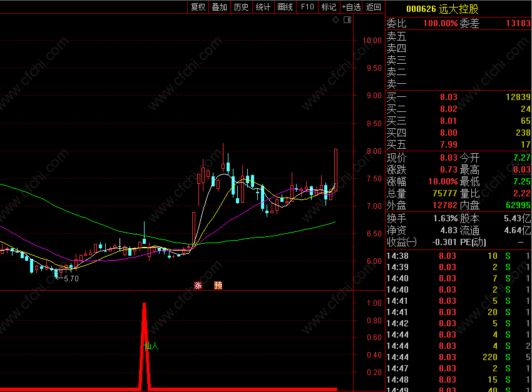Click the diamond icon above chart
This screenshot has width=532, height=392.
[336, 19]
